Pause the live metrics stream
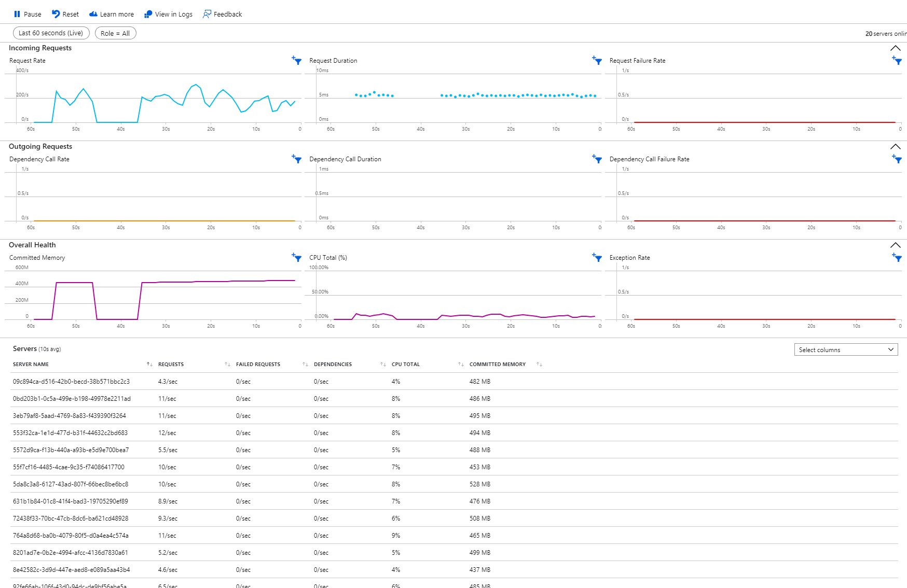The image size is (907, 588). 28,14
